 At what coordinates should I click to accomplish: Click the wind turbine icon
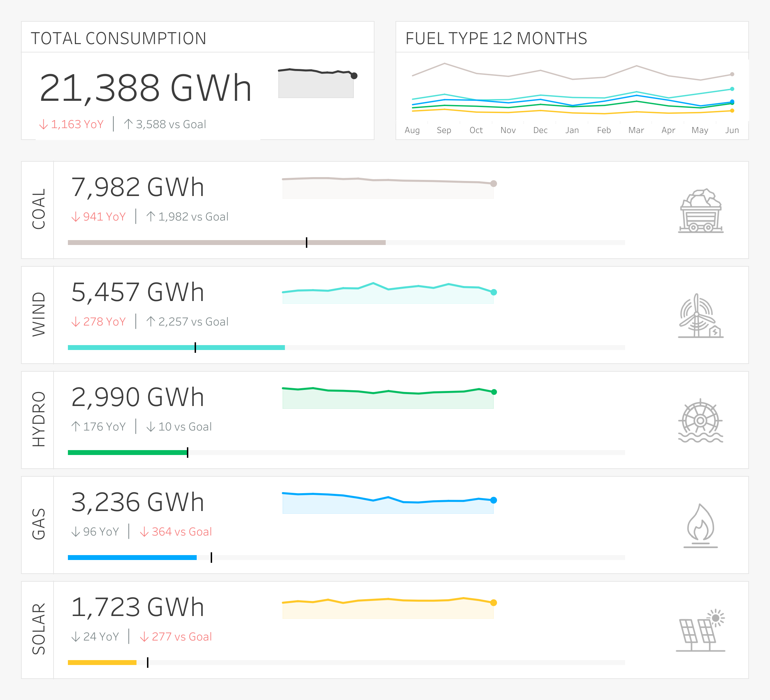(700, 315)
